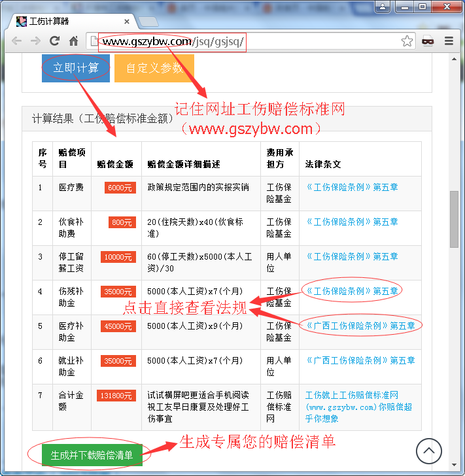Click the vertical scrollbar thumb

tap(454, 219)
